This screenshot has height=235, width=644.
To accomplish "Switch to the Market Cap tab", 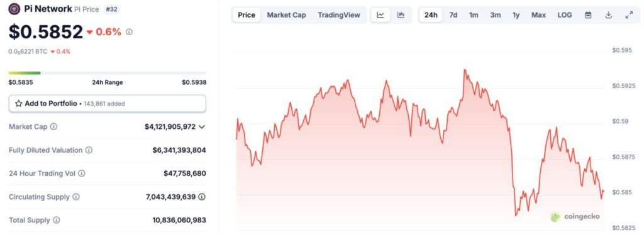I will pyautogui.click(x=286, y=15).
